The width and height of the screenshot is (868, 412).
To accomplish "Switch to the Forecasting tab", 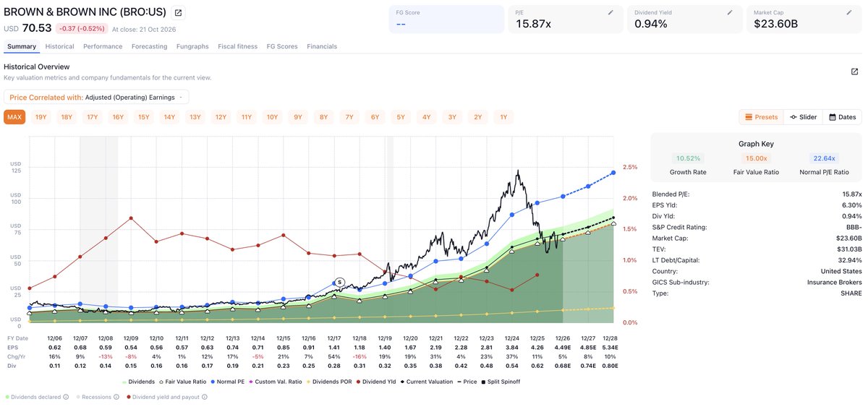I will pos(150,46).
